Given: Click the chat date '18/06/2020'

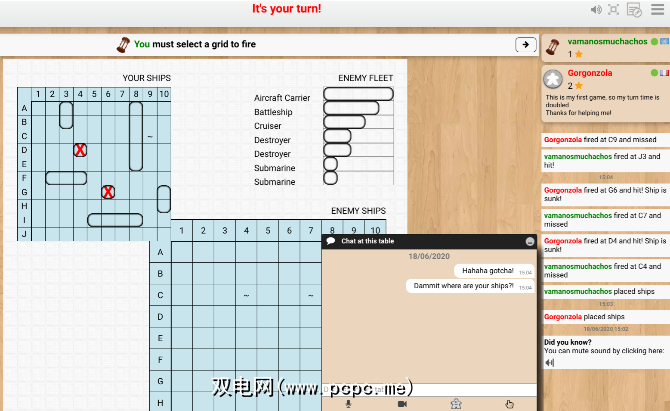Looking at the screenshot, I should (429, 256).
